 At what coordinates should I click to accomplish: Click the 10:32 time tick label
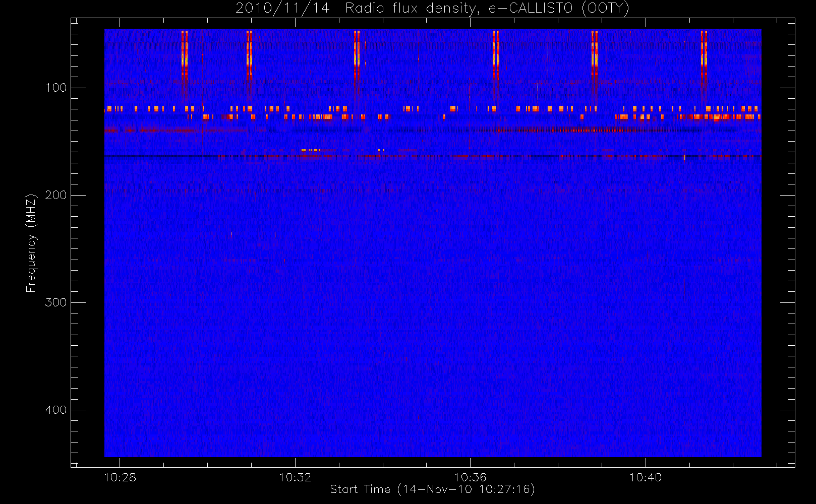pos(295,478)
